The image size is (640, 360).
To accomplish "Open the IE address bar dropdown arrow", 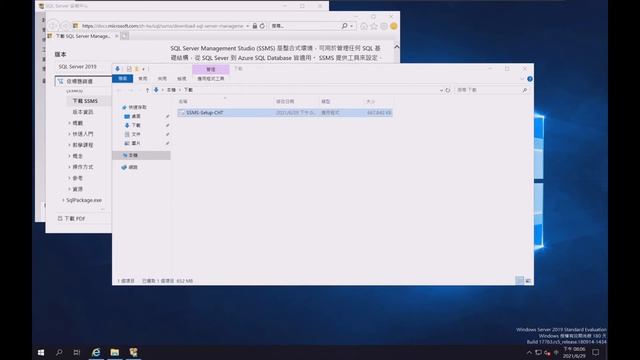I will (247, 26).
